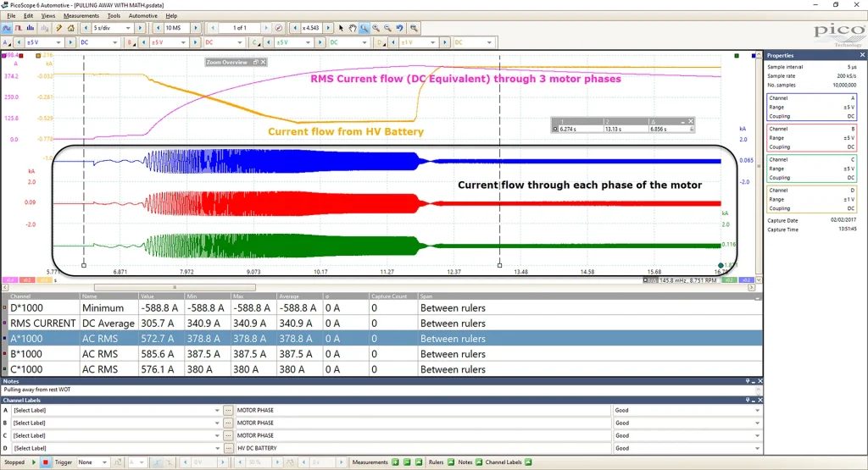Click browse button for channel D label
Viewport: 868px width, 470px height.
click(227, 449)
